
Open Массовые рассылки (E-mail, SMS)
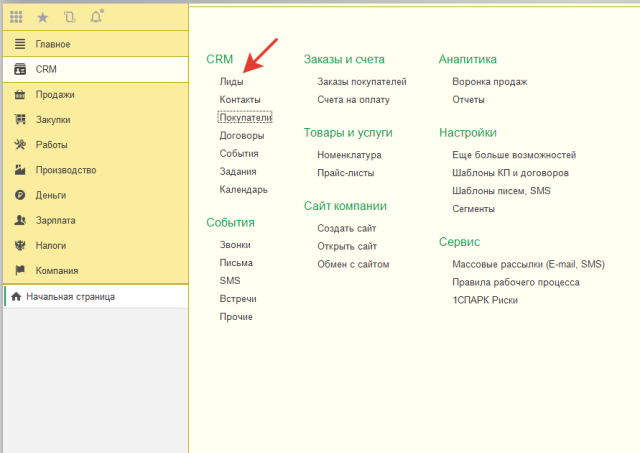pyautogui.click(x=528, y=264)
